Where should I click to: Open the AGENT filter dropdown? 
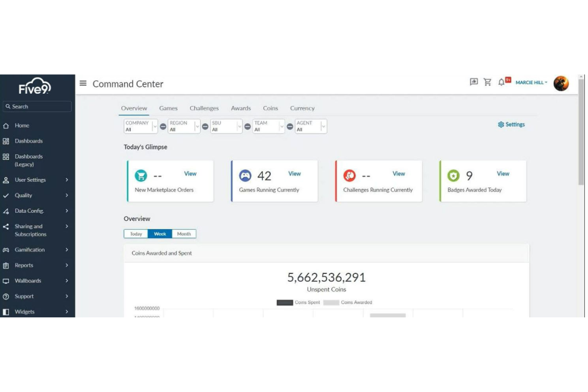(x=310, y=126)
